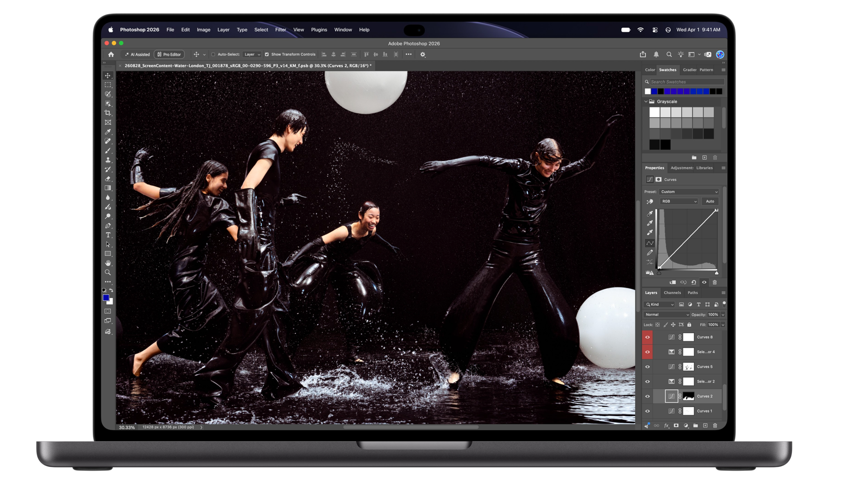Viewport: 868px width, 488px height.
Task: Pick the white swatch in Grayscale group
Action: coord(655,112)
